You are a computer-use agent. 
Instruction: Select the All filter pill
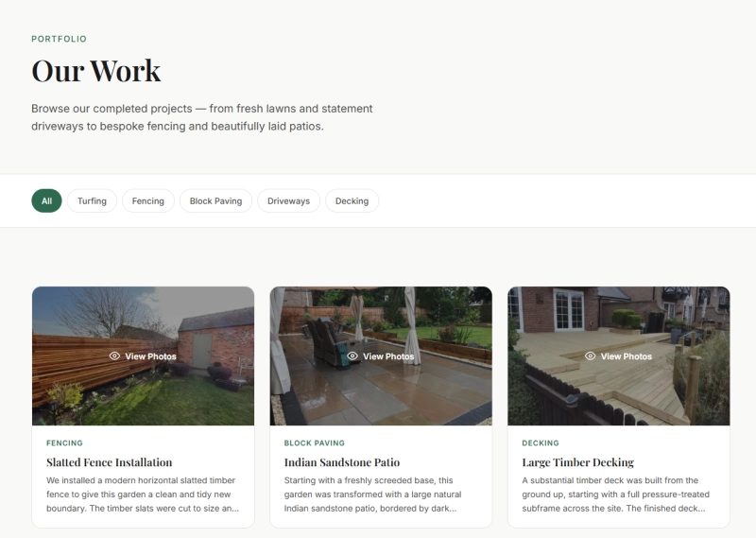46,200
